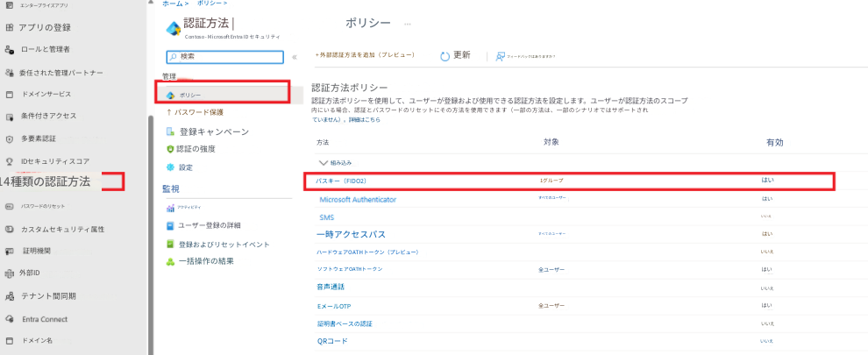Click the ドメイン名 icon
This screenshot has height=355, width=868.
click(x=9, y=341)
